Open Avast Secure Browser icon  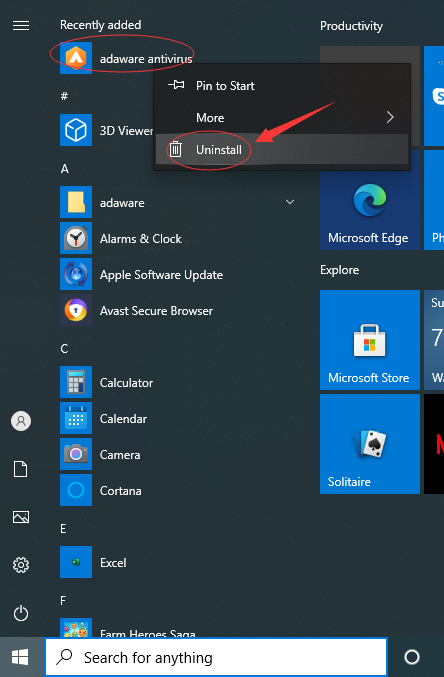(x=76, y=310)
